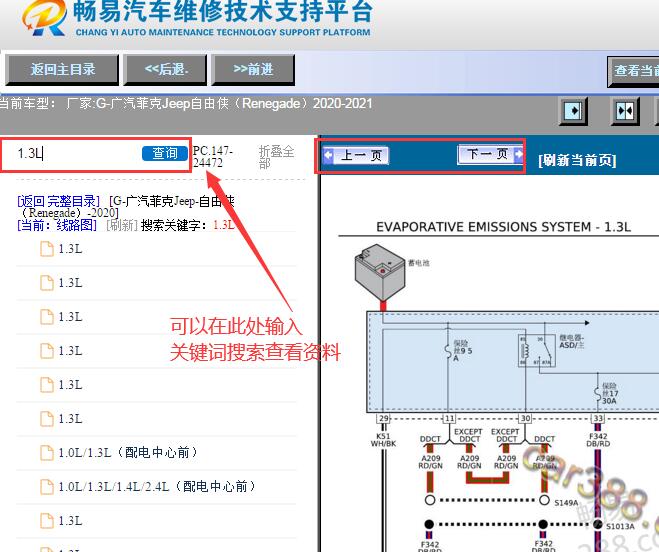
Task: Click the left arrow icon on 上一页
Action: coord(329,155)
